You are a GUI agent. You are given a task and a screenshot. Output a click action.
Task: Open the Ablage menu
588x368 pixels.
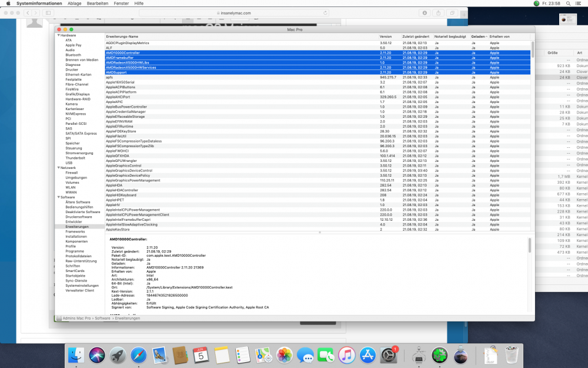(74, 4)
